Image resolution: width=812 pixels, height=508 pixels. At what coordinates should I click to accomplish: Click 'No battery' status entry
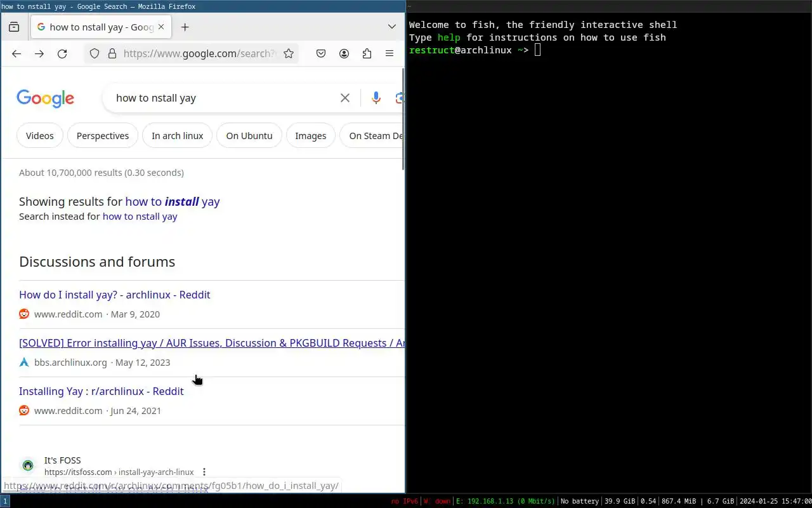click(580, 502)
